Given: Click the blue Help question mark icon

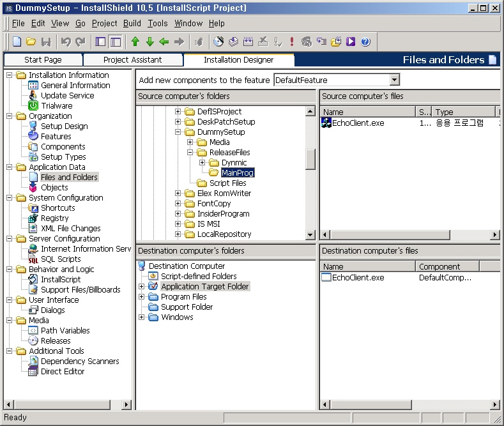Looking at the screenshot, I should click(x=365, y=42).
